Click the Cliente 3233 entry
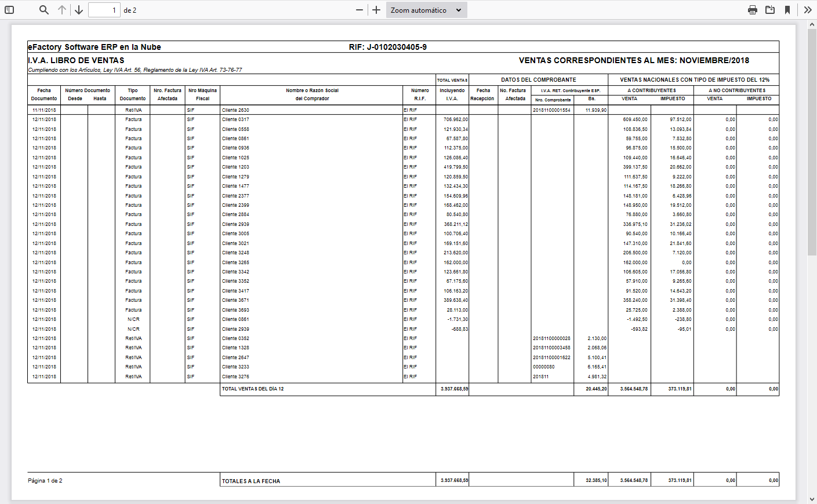817x504 pixels. 235,367
